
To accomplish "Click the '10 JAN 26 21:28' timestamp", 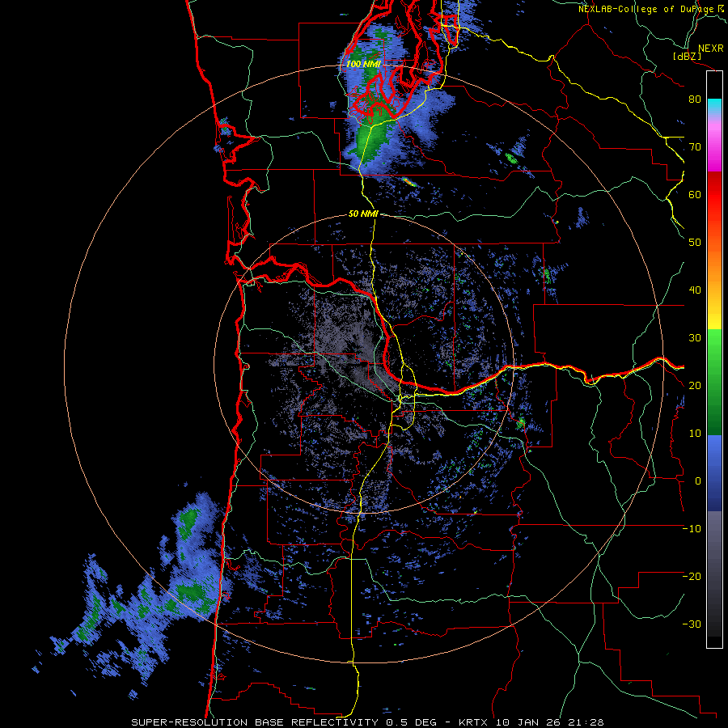I will [550, 722].
